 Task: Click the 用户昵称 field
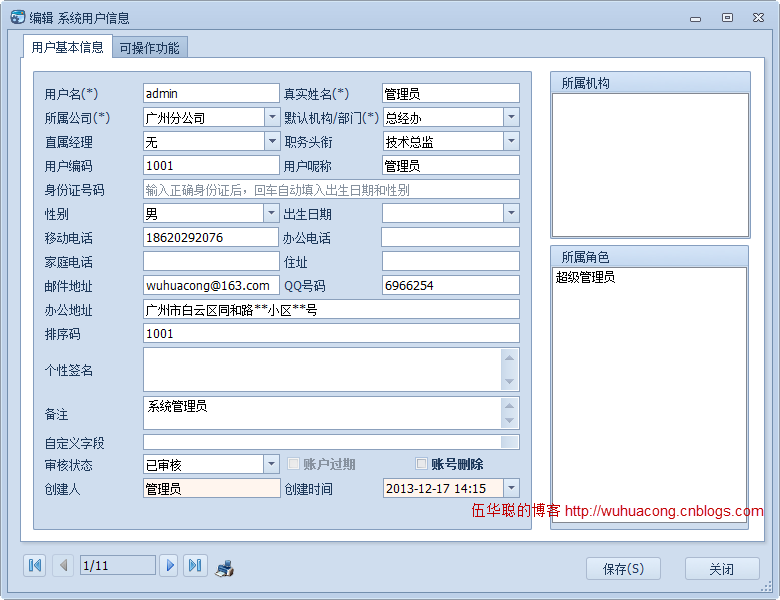click(451, 165)
